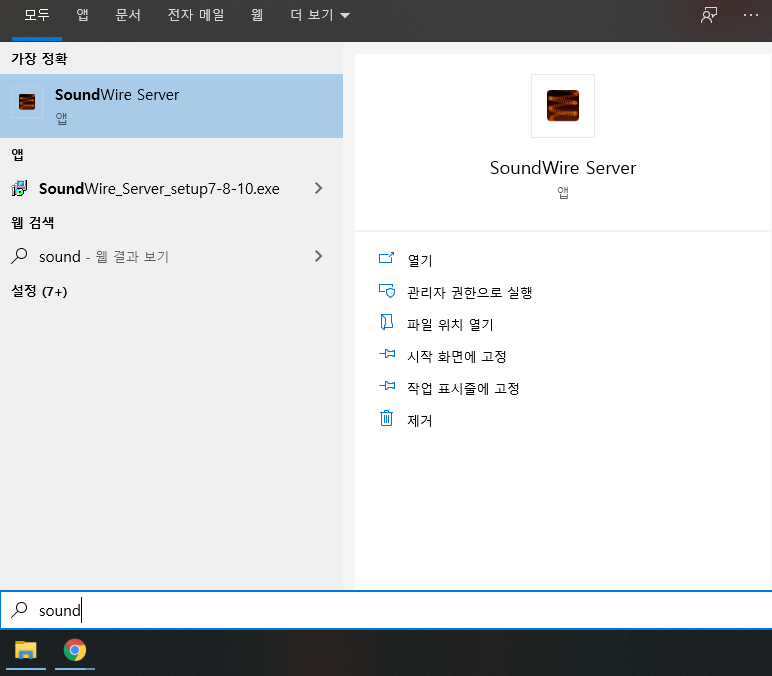This screenshot has height=676, width=772.
Task: Switch to the 앱 tab
Action: (83, 15)
